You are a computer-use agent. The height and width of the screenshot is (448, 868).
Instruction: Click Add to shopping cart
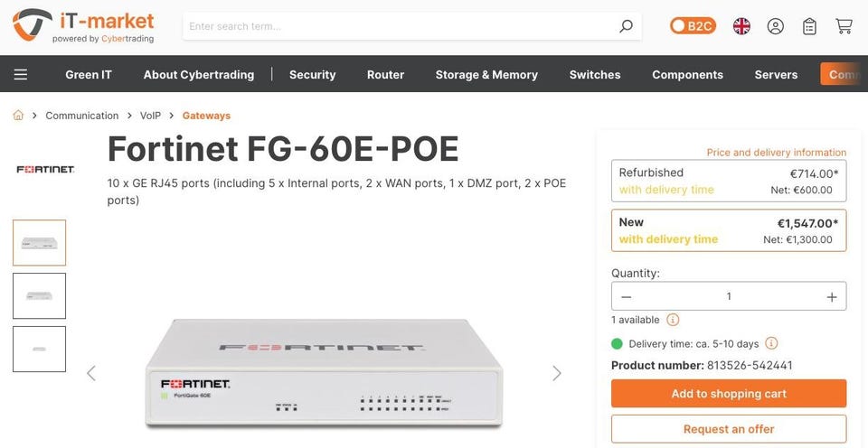(729, 394)
